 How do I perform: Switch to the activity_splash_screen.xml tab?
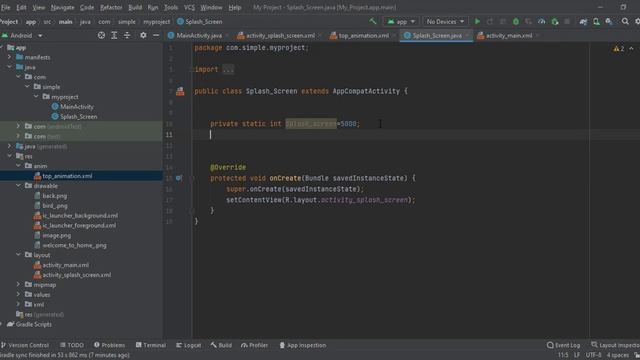coord(280,36)
